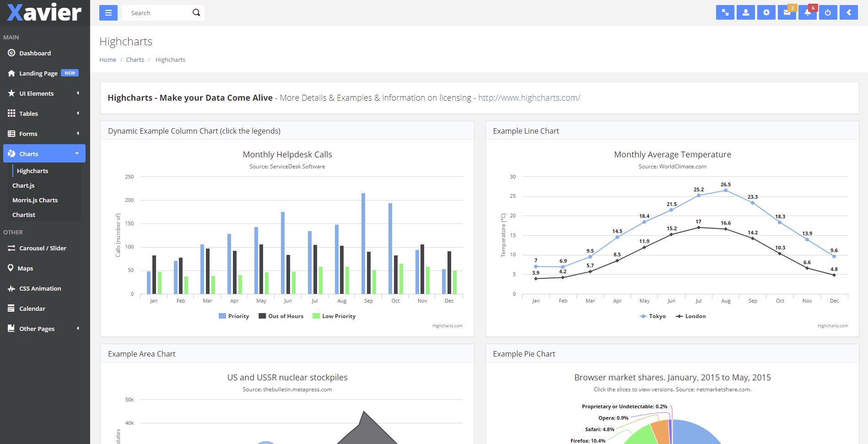Click the Home breadcrumb link
This screenshot has width=868, height=444.
tap(108, 60)
